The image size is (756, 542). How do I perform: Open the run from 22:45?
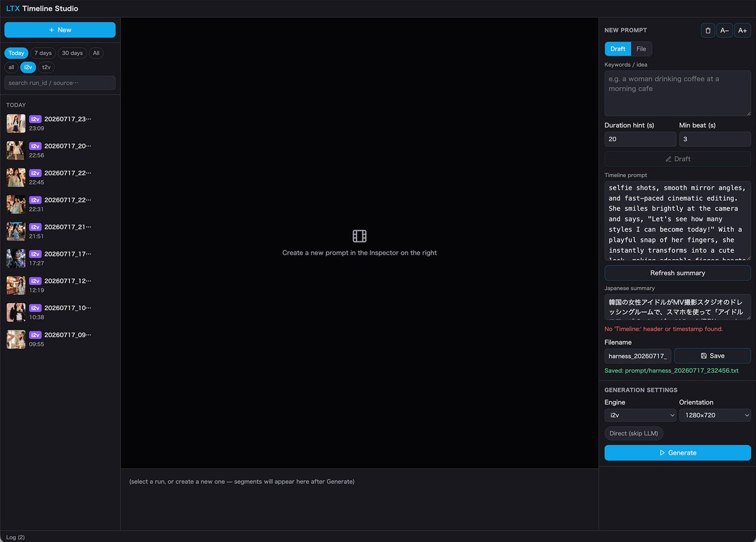point(60,178)
